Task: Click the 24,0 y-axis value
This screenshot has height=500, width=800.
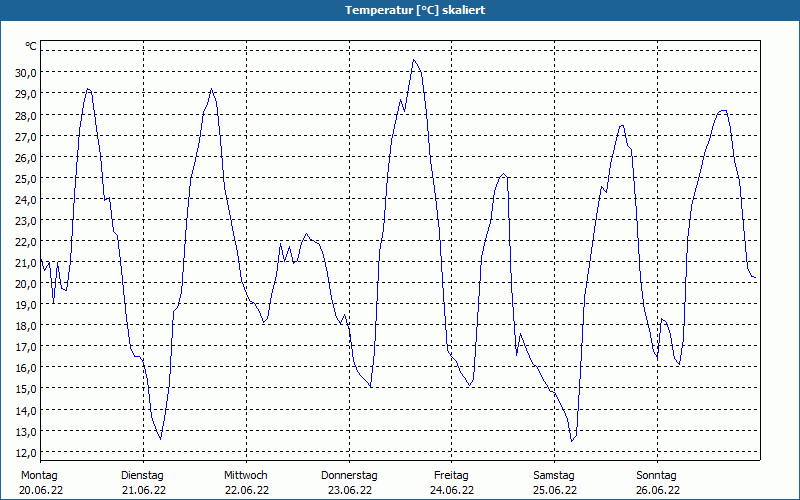Action: tap(26, 200)
